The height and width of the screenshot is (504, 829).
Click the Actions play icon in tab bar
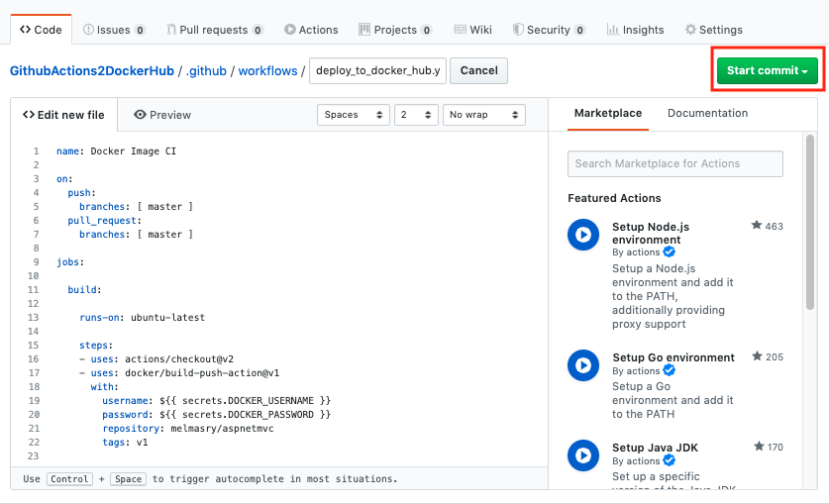click(x=290, y=30)
